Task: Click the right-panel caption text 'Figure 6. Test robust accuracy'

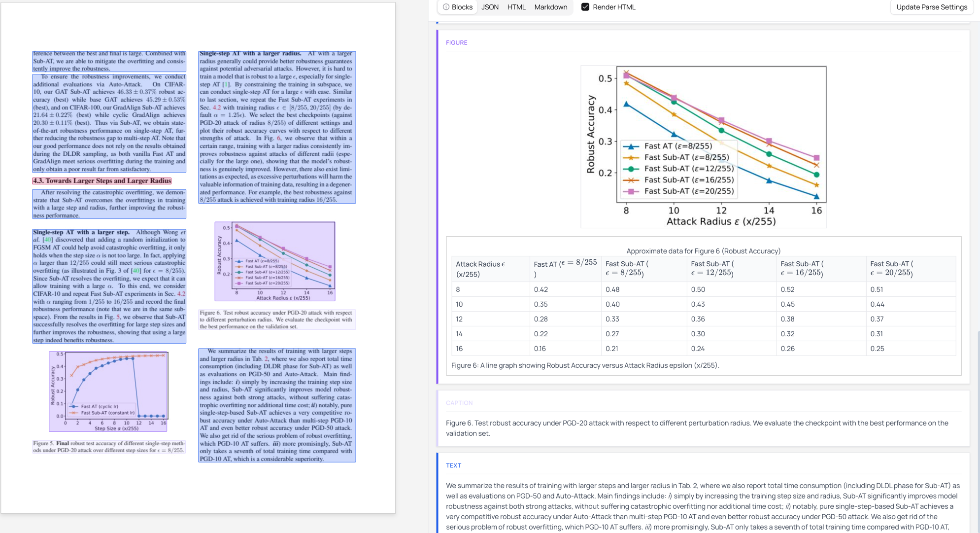Action: [x=697, y=428]
